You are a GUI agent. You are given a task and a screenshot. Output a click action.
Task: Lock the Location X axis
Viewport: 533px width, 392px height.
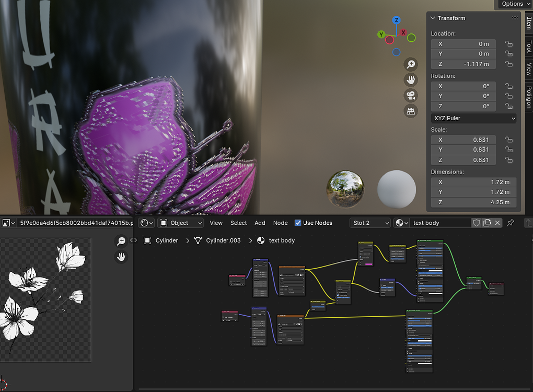pyautogui.click(x=508, y=44)
